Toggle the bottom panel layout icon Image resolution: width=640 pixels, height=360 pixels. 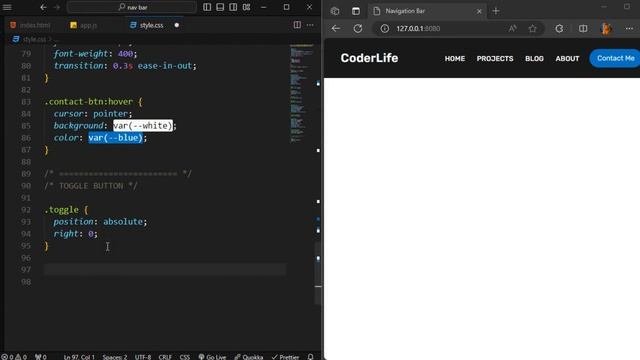(x=220, y=7)
